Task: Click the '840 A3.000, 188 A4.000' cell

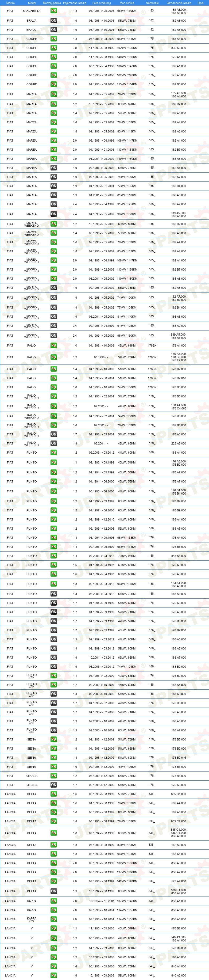Action: (x=179, y=939)
